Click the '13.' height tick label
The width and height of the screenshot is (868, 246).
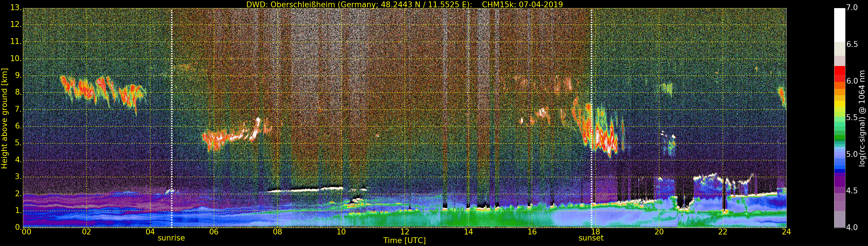(16, 8)
